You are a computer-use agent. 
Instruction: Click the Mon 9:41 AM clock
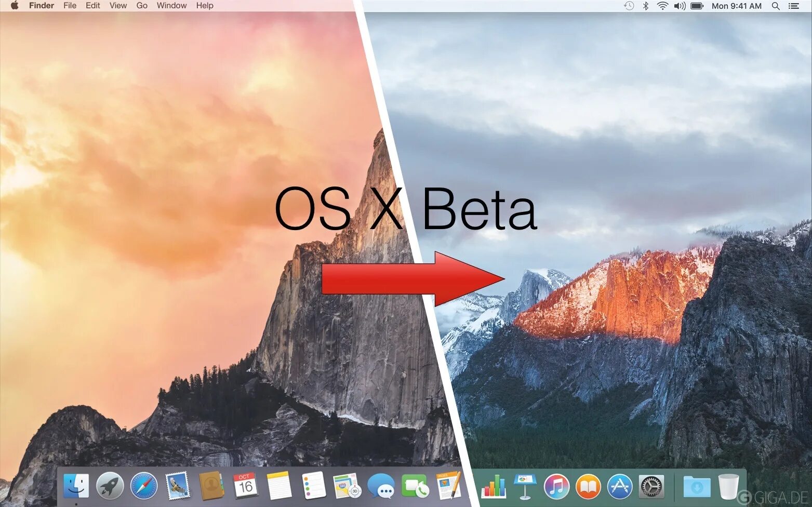pyautogui.click(x=737, y=6)
